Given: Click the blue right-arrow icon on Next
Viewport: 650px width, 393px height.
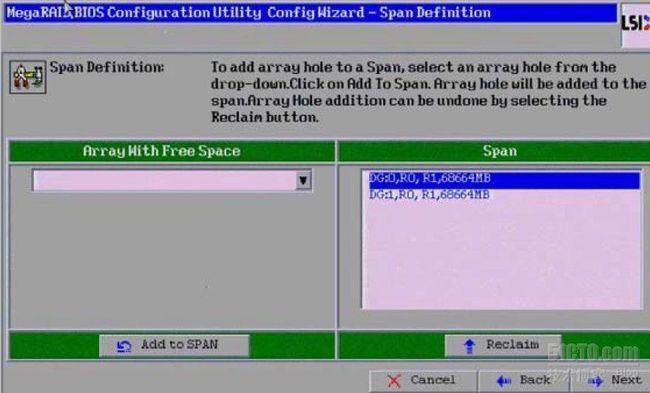Looking at the screenshot, I should point(595,381).
